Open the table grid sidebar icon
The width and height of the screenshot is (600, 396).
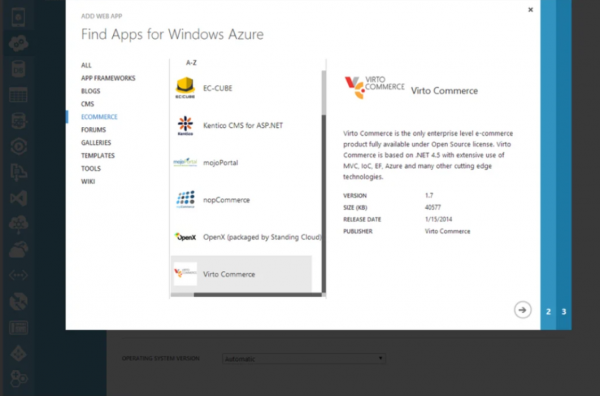[18, 95]
